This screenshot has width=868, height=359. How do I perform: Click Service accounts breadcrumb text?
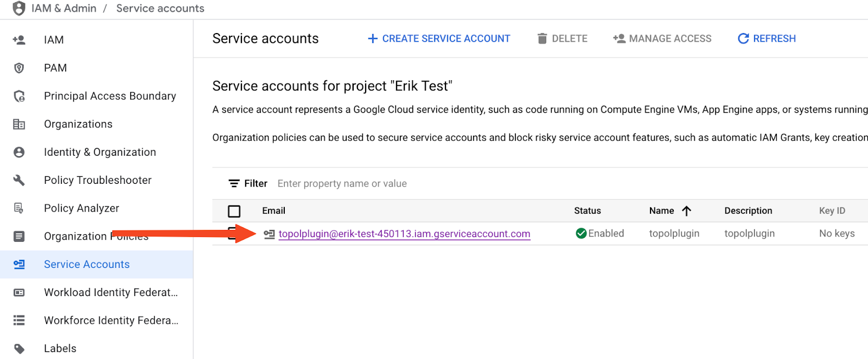pos(160,8)
